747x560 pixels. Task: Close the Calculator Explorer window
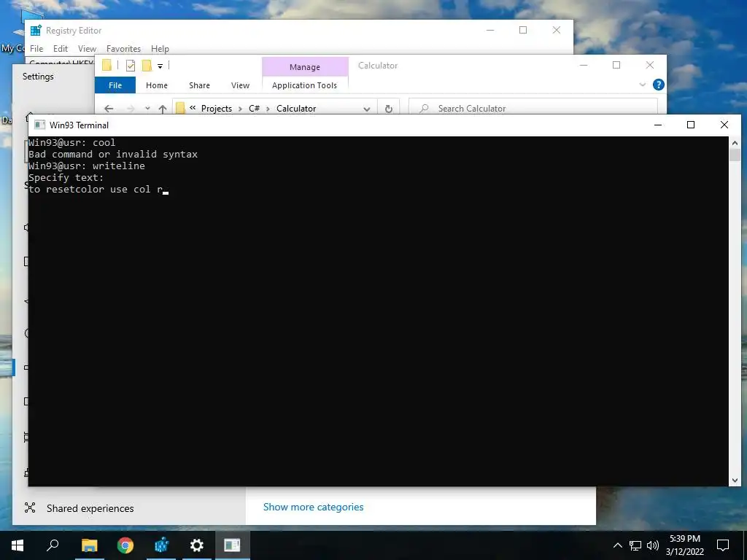point(650,65)
